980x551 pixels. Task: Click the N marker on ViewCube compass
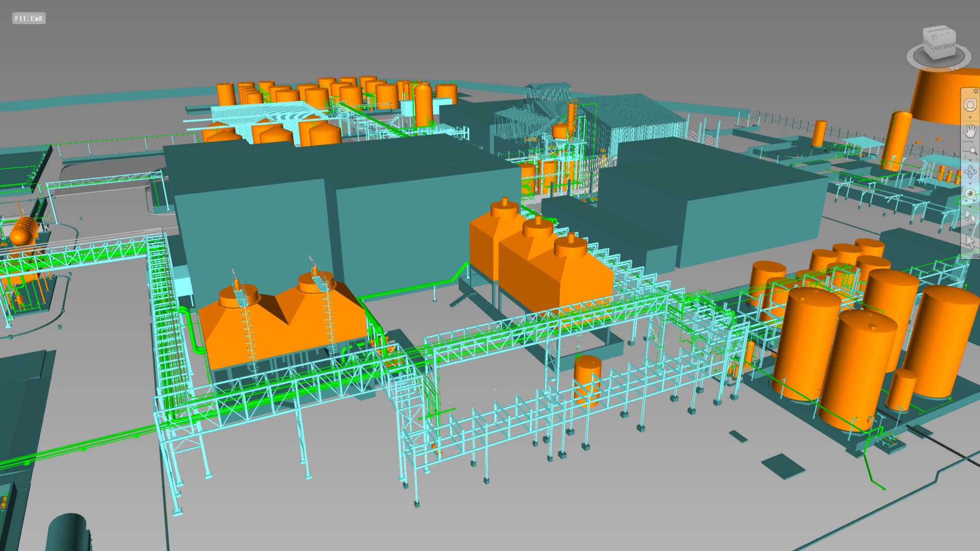point(953,67)
